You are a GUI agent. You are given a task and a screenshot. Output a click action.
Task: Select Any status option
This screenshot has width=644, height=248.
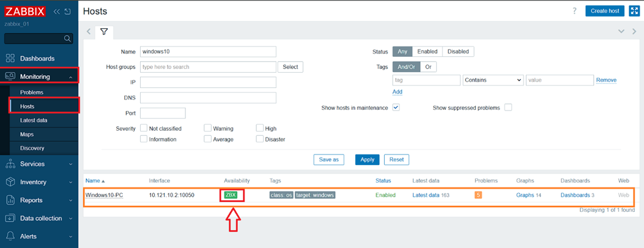pyautogui.click(x=402, y=52)
